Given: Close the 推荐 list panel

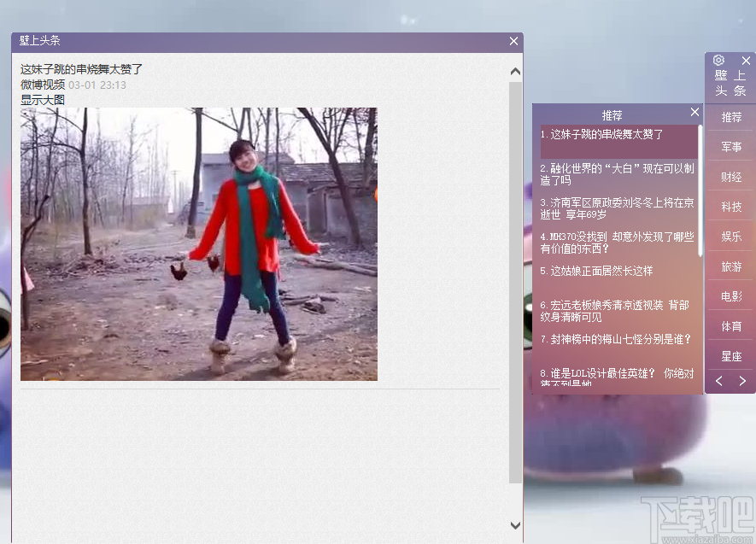Looking at the screenshot, I should 694,112.
